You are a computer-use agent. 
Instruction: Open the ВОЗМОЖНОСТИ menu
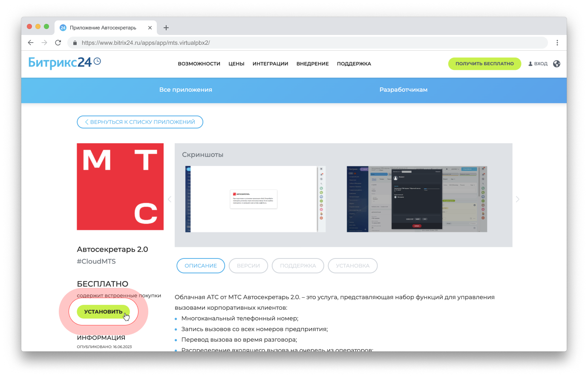tap(199, 64)
